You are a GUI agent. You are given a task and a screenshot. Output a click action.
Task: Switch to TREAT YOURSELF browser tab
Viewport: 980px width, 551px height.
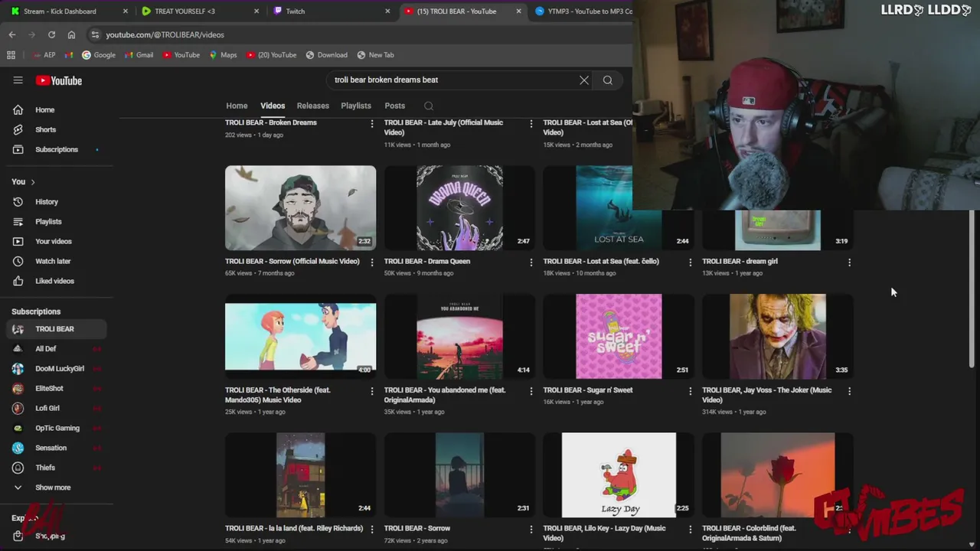point(199,11)
